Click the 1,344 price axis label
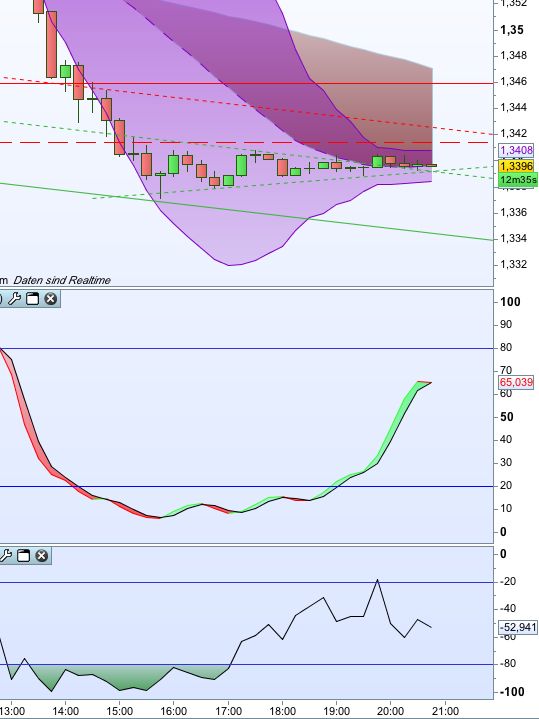Viewport: 539px width, 719px height. click(514, 108)
